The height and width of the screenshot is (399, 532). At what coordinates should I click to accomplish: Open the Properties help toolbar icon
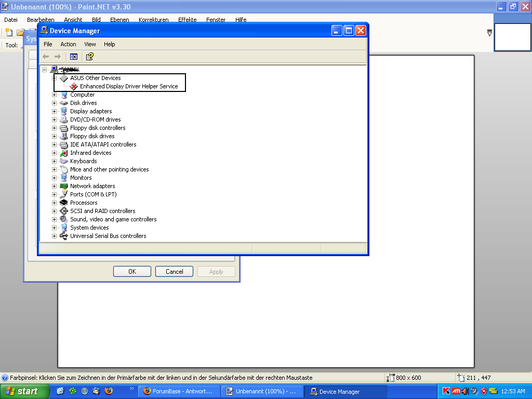click(x=89, y=57)
